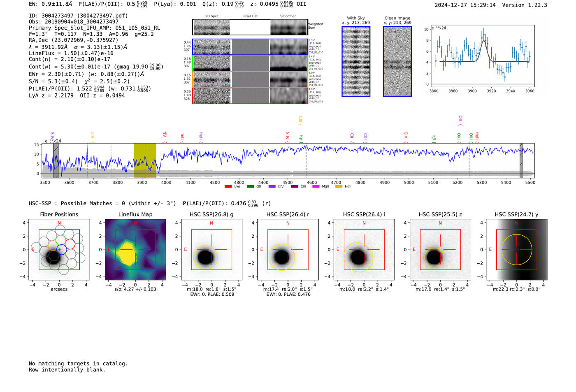Open the Lineflux Map image

(135, 250)
